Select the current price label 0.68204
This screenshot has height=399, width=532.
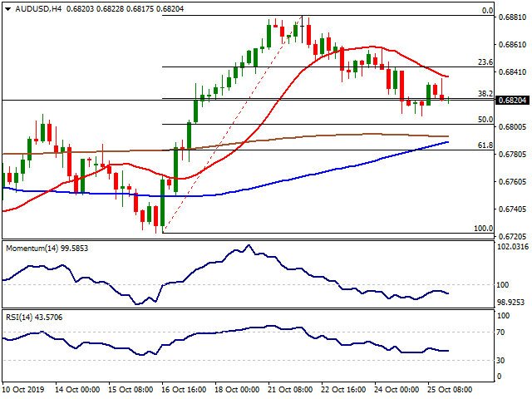click(512, 101)
